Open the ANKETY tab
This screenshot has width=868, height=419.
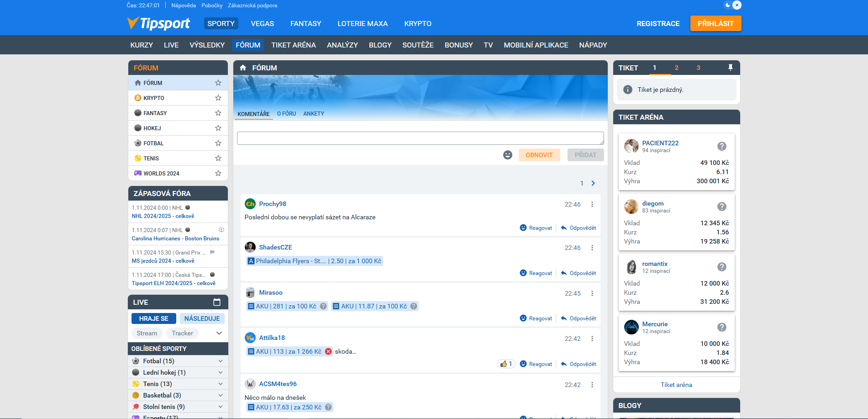pyautogui.click(x=314, y=114)
